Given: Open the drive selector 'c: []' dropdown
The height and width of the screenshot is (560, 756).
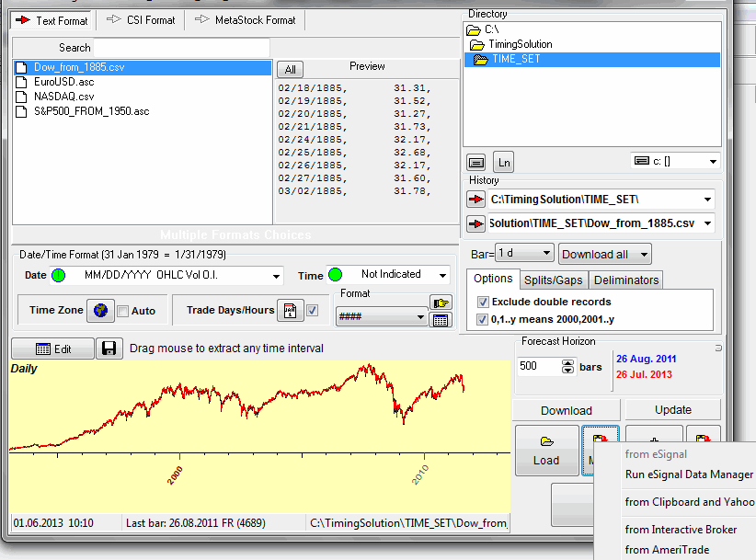Looking at the screenshot, I should [713, 162].
